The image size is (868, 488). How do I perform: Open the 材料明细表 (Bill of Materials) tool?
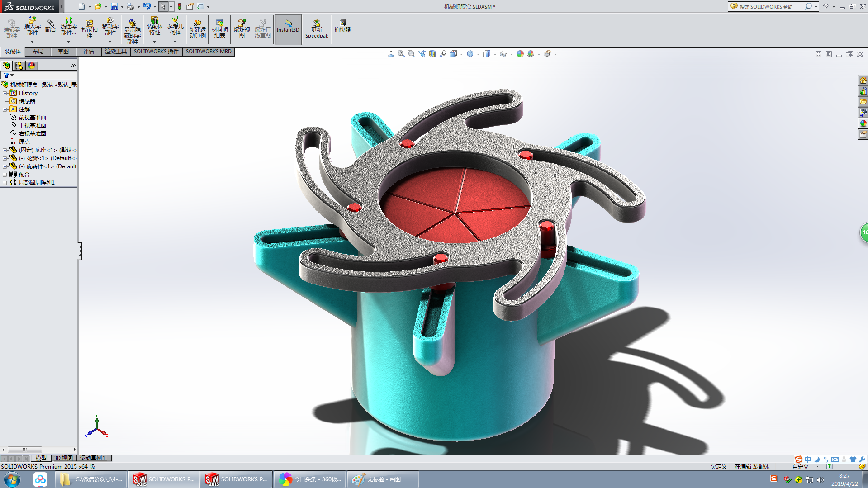pos(219,28)
